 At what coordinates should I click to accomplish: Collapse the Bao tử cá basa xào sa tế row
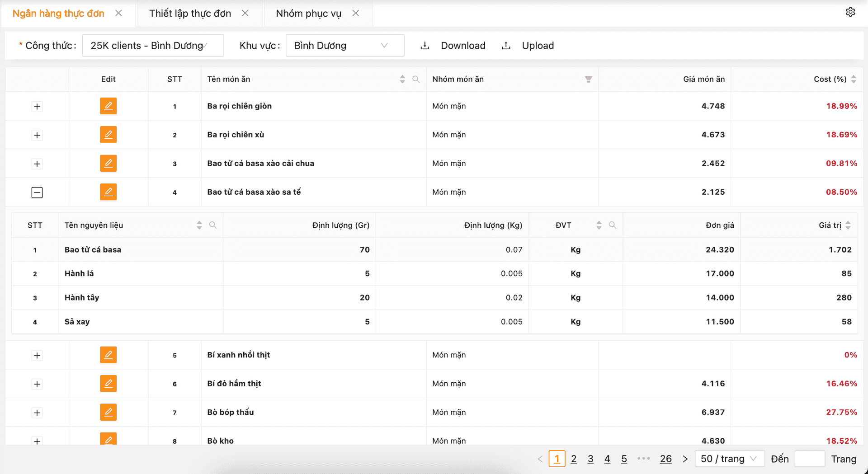coord(37,192)
